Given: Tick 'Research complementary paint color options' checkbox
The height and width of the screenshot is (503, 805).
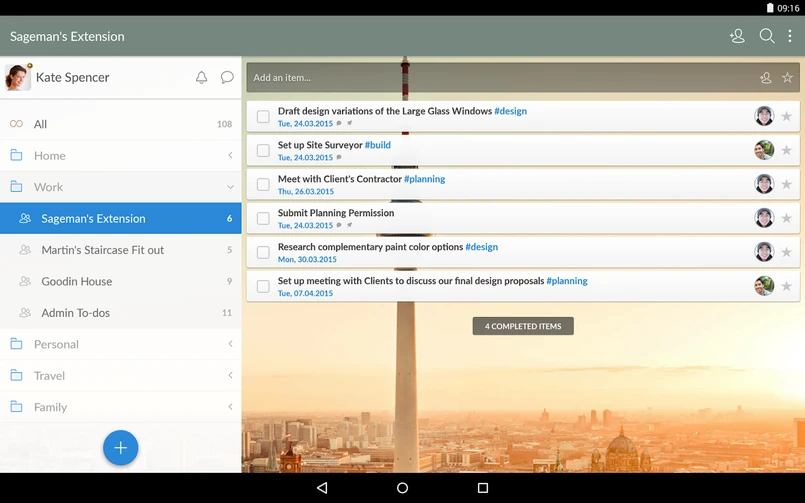Looking at the screenshot, I should [263, 252].
